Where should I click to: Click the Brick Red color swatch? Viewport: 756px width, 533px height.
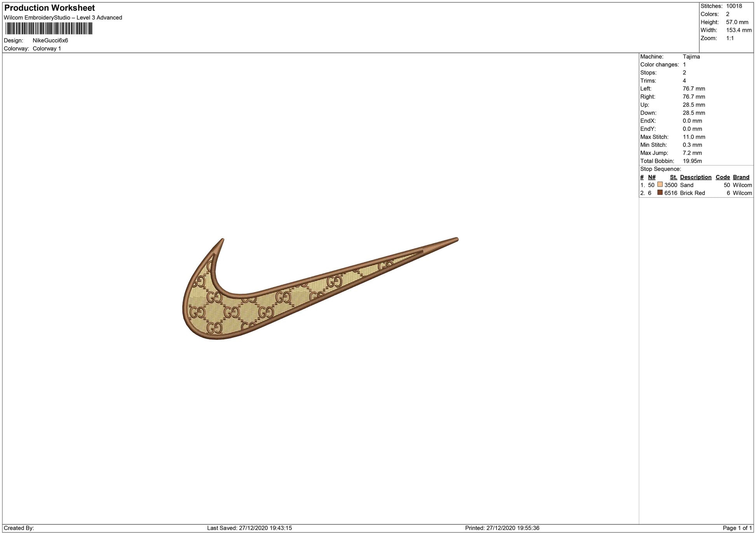coord(660,192)
